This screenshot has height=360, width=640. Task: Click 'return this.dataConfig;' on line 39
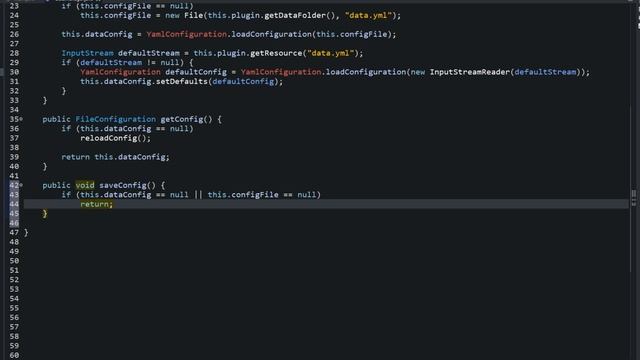coord(116,157)
